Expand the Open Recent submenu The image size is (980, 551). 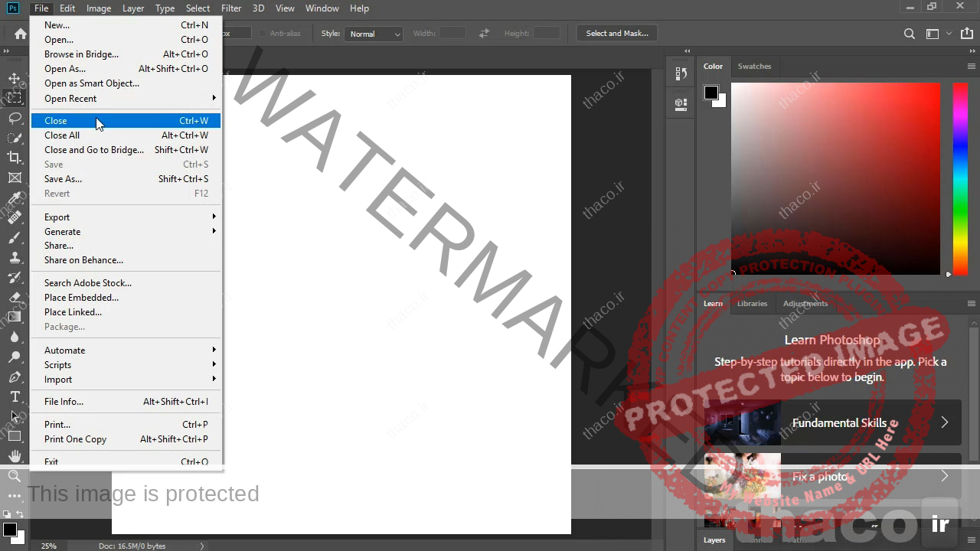tap(126, 99)
